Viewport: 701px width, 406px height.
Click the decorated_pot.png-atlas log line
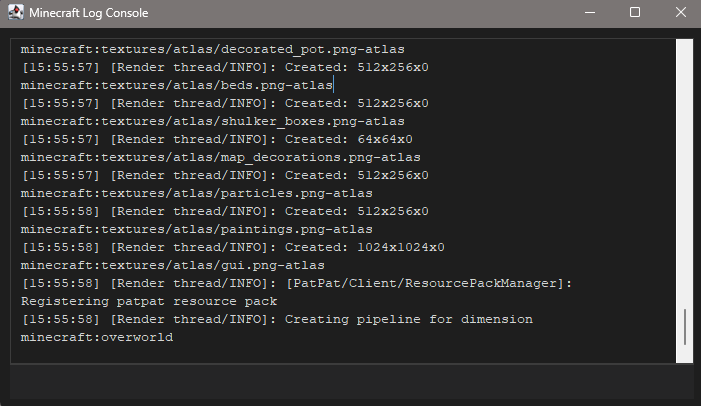212,49
